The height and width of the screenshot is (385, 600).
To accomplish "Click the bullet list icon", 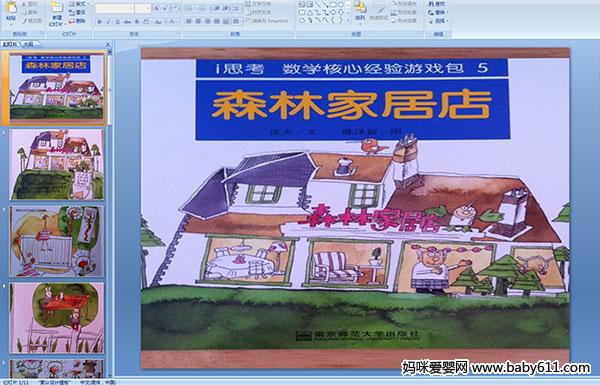I will 190,8.
